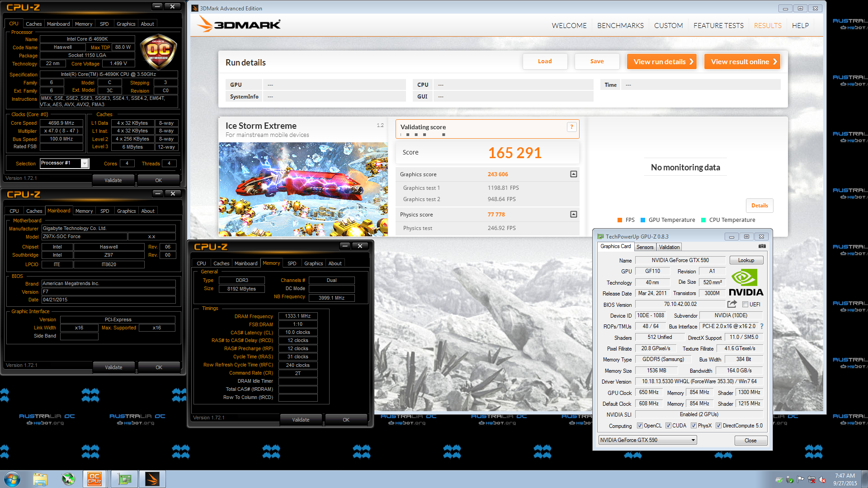The image size is (868, 488).
Task: Open the Caches tab in the top CPU-Z window
Action: pos(33,24)
